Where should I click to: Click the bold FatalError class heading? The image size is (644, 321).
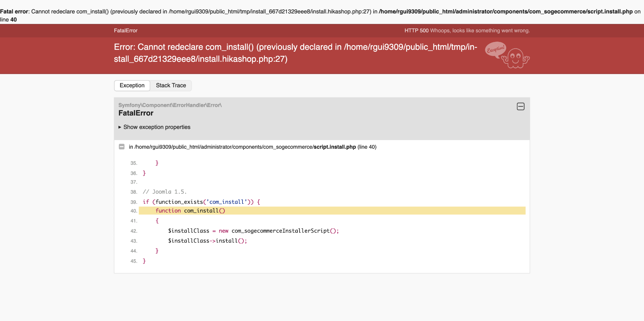[x=136, y=113]
